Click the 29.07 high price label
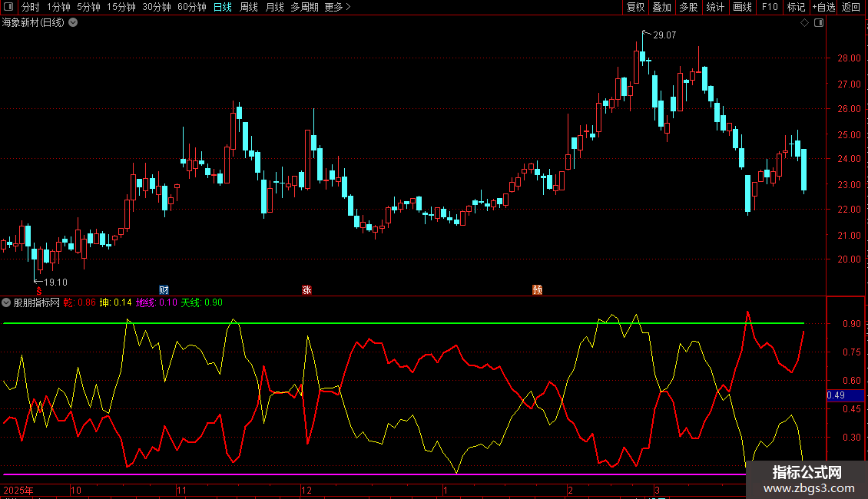868x499 pixels. coord(664,35)
